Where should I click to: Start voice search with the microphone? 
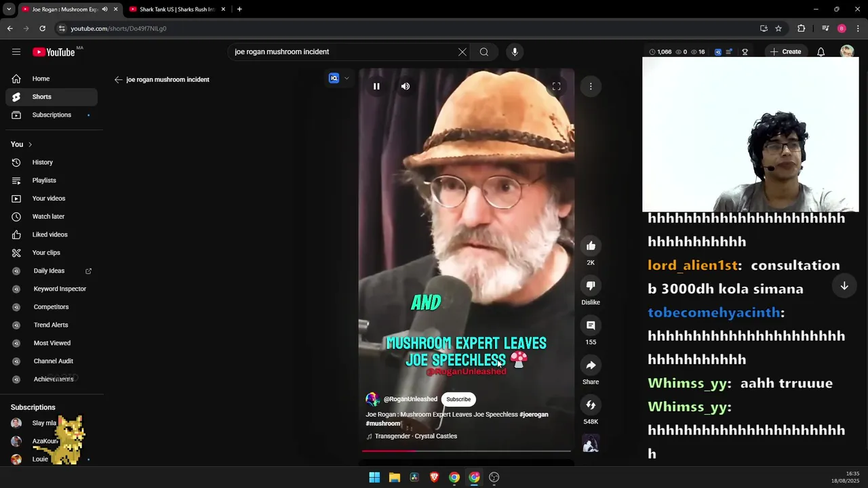point(515,52)
